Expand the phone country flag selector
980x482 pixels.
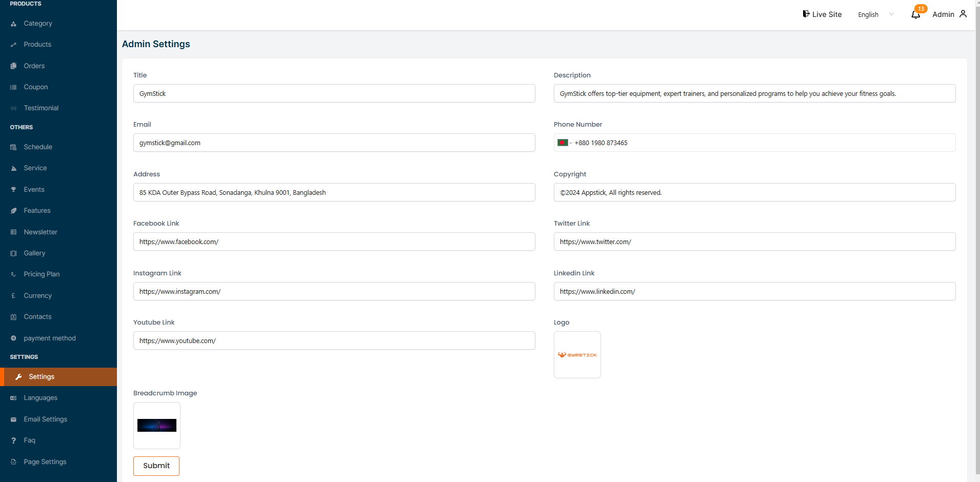click(x=564, y=143)
